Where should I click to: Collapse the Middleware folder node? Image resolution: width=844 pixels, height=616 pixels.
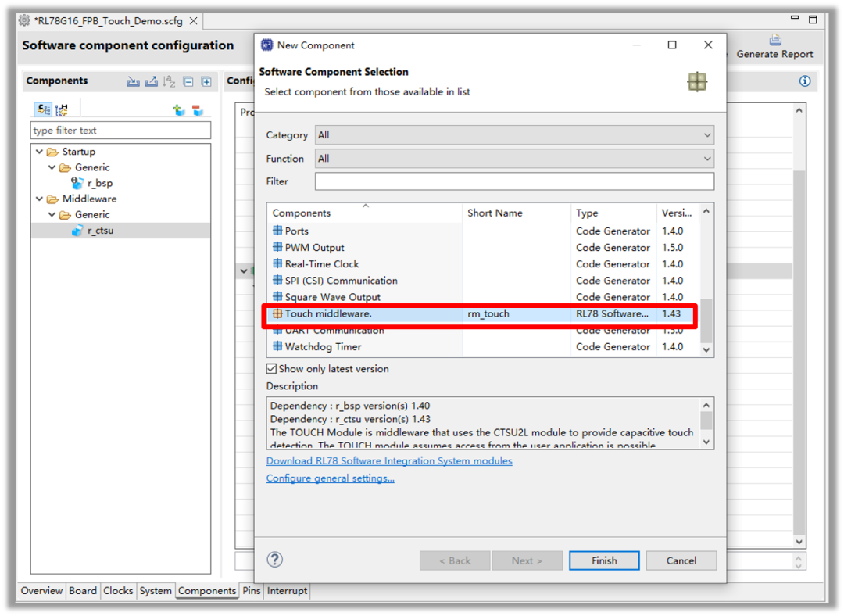[x=40, y=199]
